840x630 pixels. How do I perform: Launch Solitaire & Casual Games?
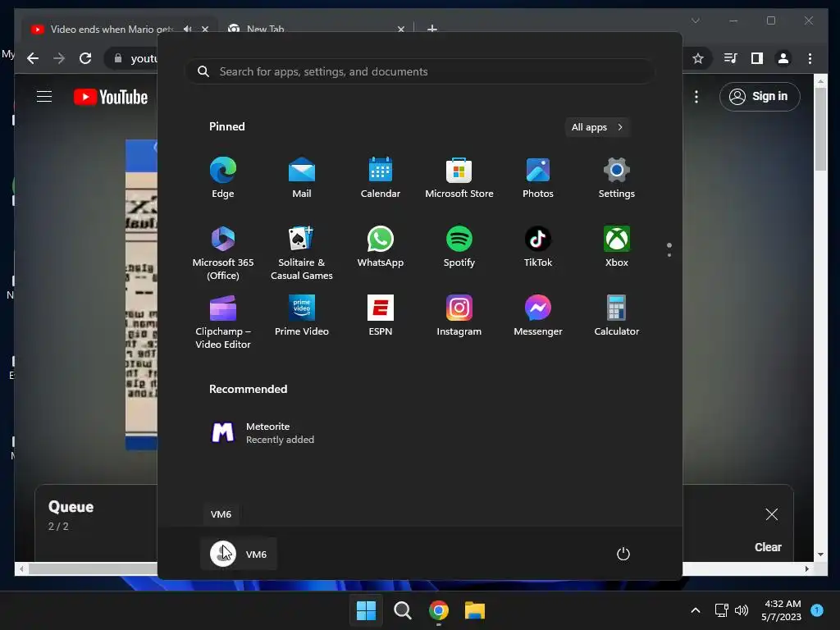click(x=302, y=253)
